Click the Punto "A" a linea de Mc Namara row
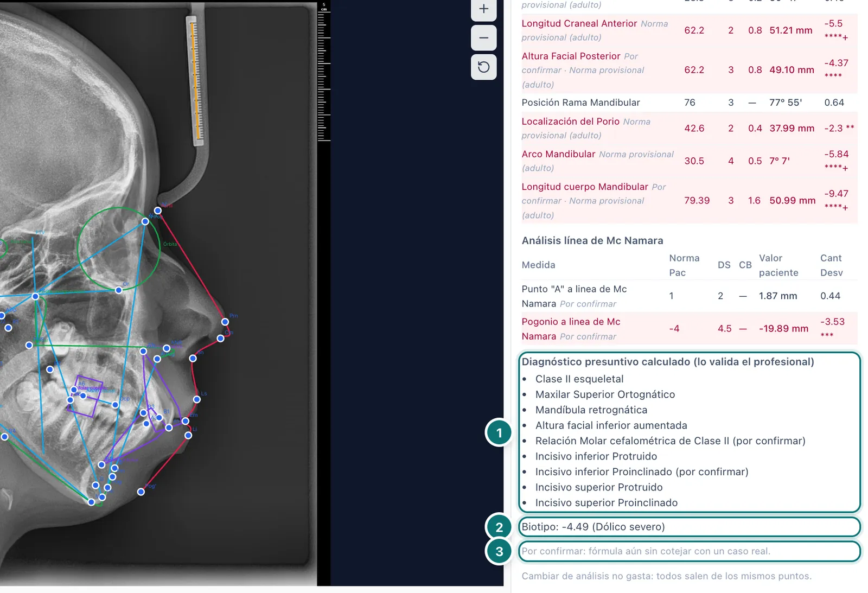 tap(689, 296)
